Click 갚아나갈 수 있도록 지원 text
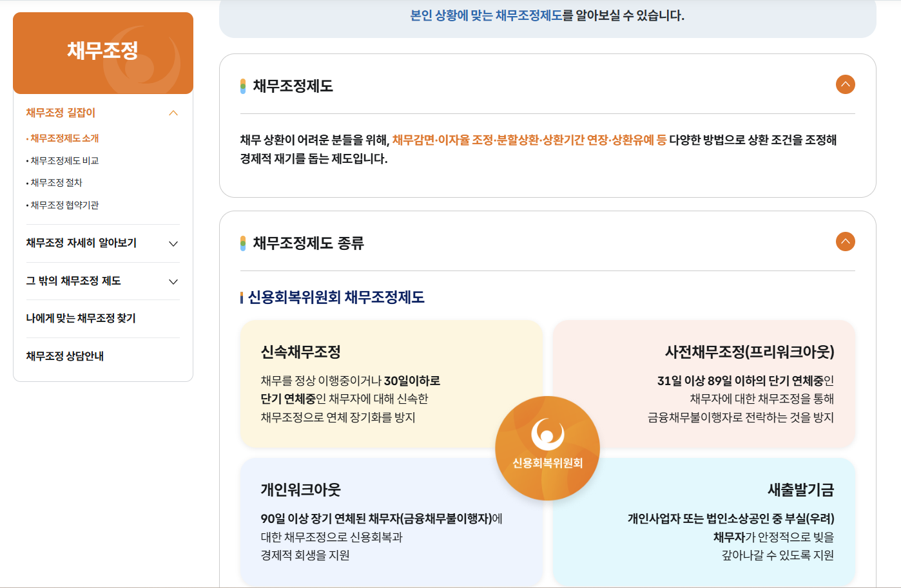The height and width of the screenshot is (588, 901). click(x=778, y=555)
